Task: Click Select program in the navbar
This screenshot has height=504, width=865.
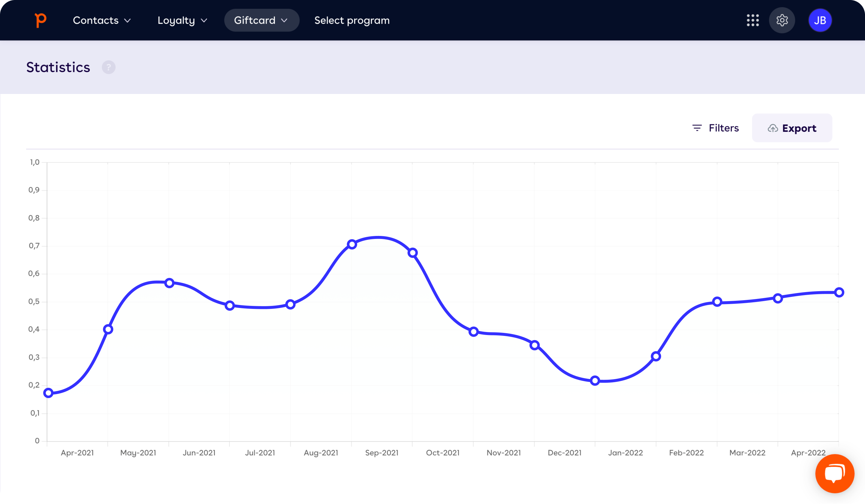Action: tap(352, 20)
